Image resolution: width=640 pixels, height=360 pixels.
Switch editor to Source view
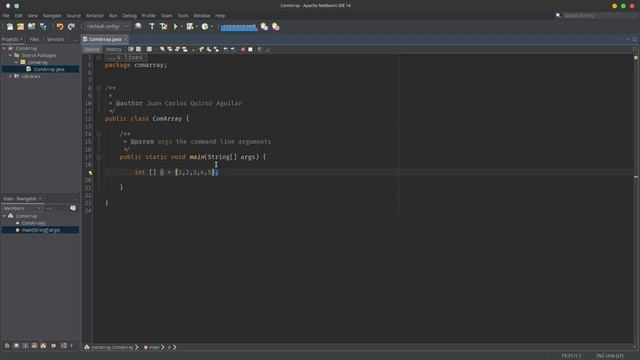click(92, 49)
